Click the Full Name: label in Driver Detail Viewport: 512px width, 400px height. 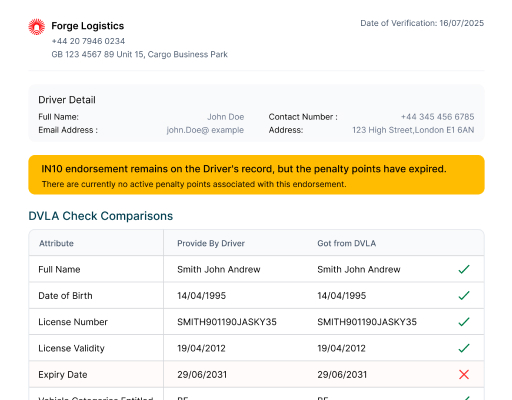tap(58, 117)
